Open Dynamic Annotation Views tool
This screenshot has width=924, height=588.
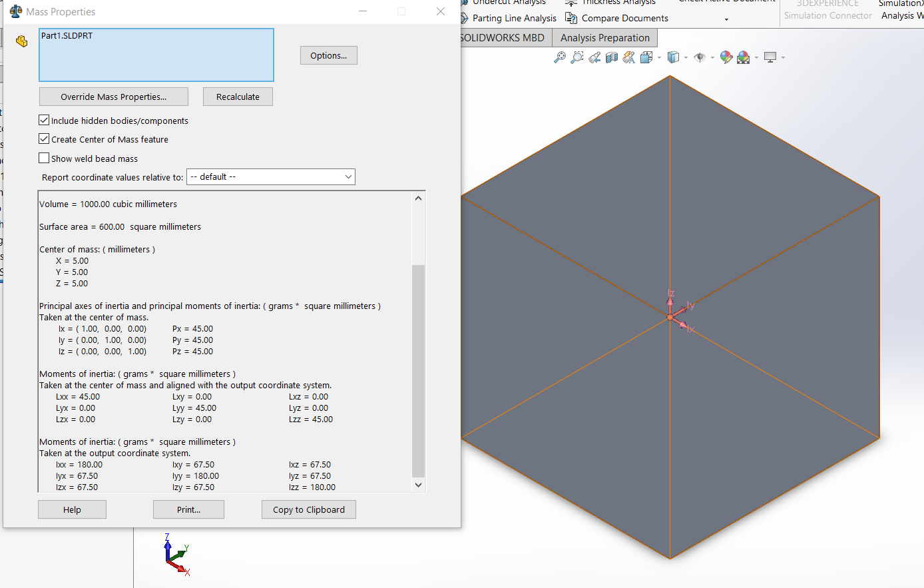[x=629, y=57]
